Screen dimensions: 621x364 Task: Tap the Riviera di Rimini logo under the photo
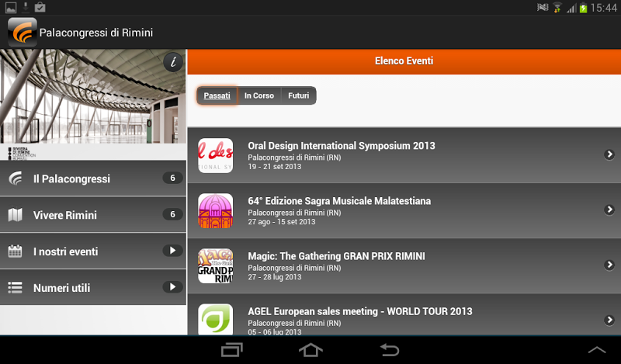(x=22, y=153)
